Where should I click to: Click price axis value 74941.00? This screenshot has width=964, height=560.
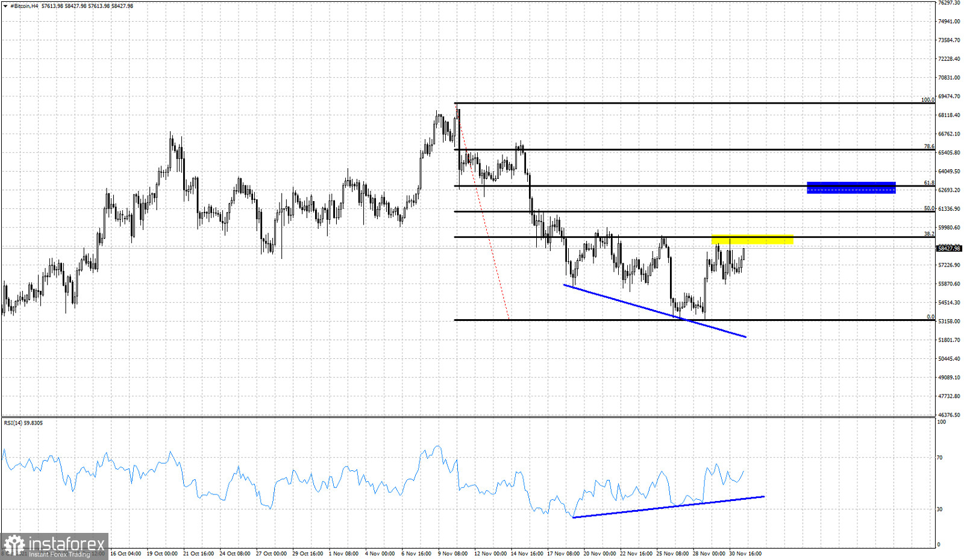tap(949, 21)
